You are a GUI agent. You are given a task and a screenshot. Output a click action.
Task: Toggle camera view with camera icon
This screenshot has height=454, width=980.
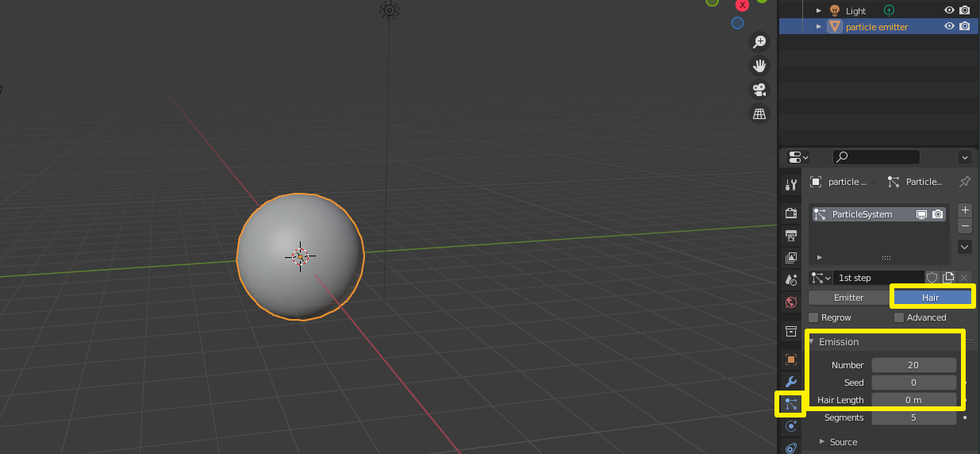tap(760, 89)
